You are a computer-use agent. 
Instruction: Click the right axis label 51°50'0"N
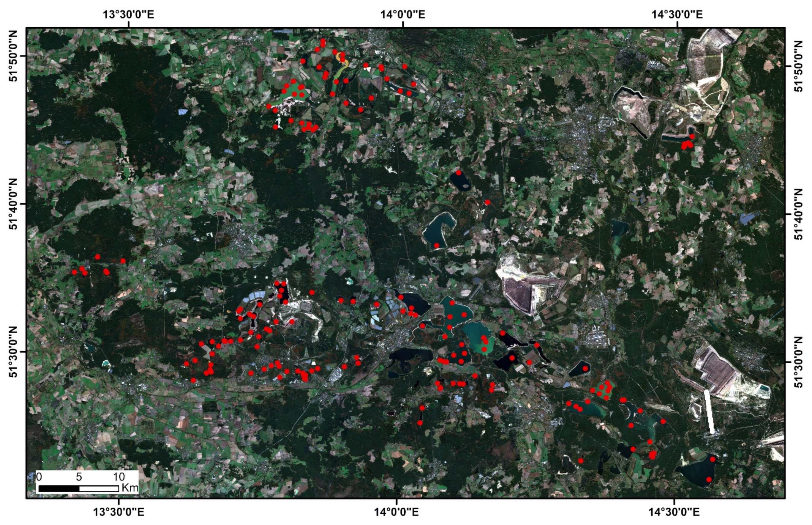(798, 66)
